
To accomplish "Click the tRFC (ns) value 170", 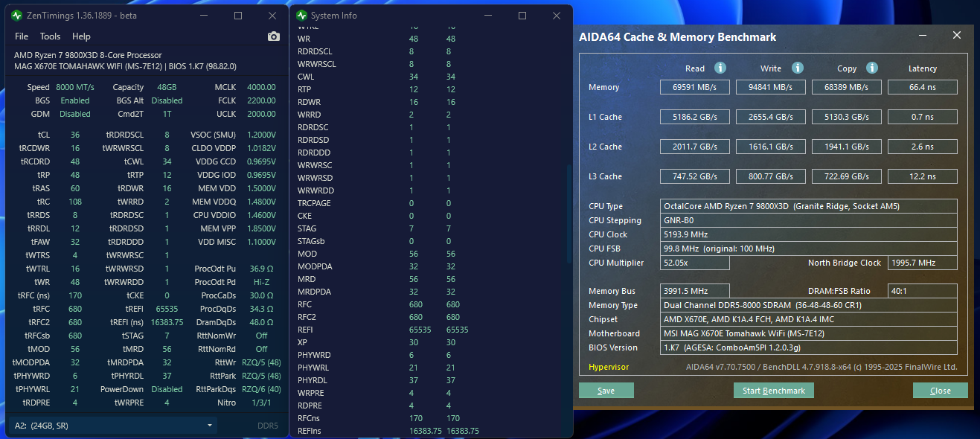I will 75,295.
